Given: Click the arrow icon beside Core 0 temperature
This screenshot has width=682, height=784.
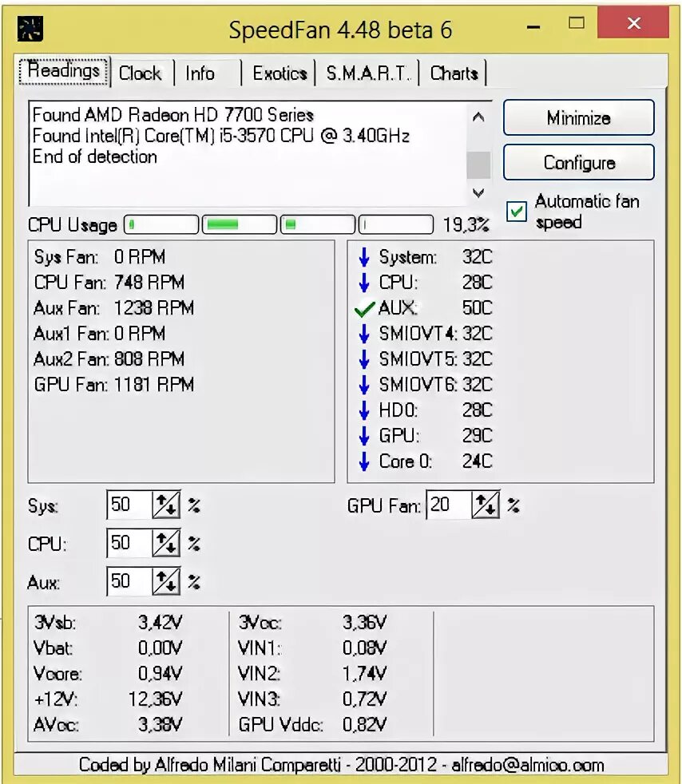Looking at the screenshot, I should 364,461.
